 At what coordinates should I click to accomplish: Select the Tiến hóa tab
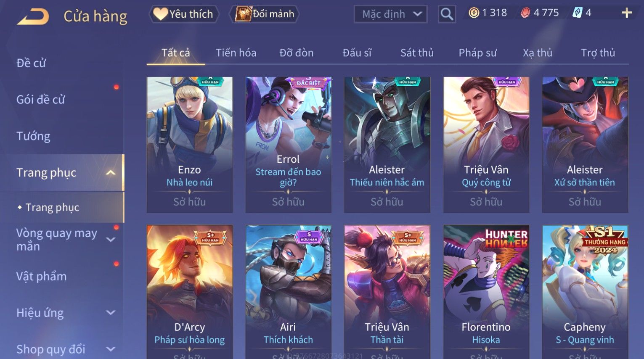tap(236, 53)
